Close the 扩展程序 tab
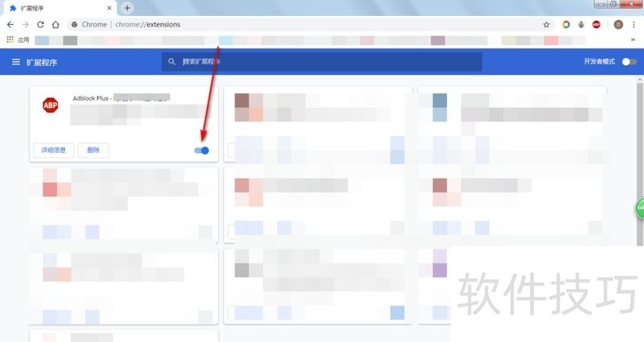644x342 pixels. click(x=109, y=8)
